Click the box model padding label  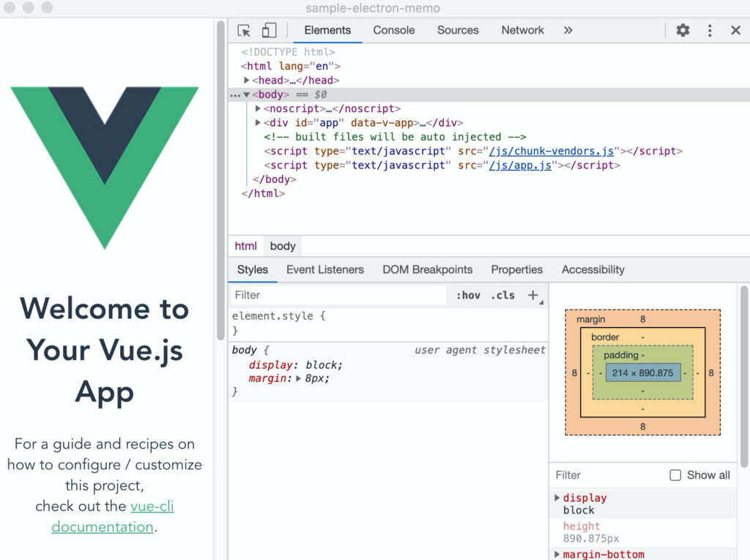click(x=621, y=355)
